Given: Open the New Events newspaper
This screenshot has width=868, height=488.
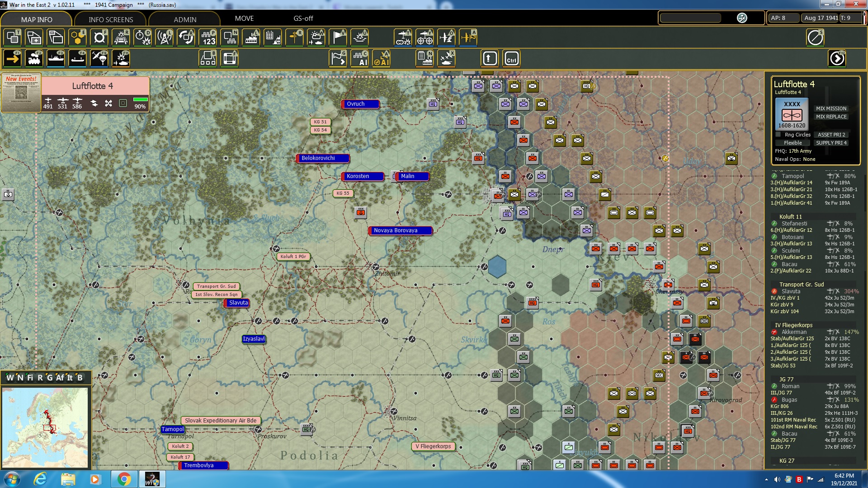Looking at the screenshot, I should [x=21, y=92].
